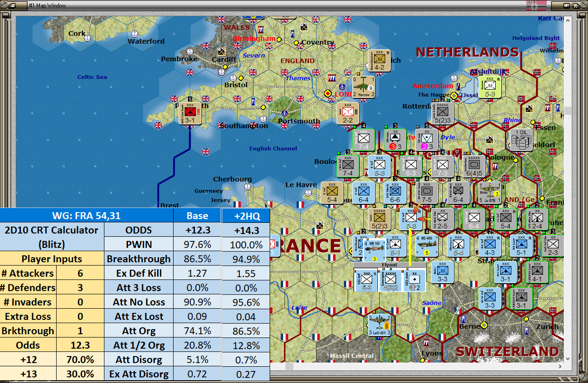Select the Metz 3-3 militia counter
The width and height of the screenshot is (588, 383).
[442, 272]
